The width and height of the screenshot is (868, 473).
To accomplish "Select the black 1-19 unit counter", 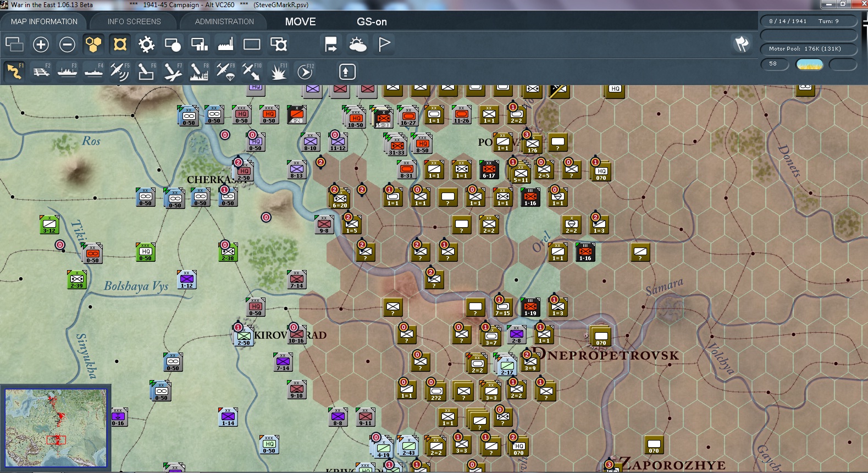I will point(530,307).
